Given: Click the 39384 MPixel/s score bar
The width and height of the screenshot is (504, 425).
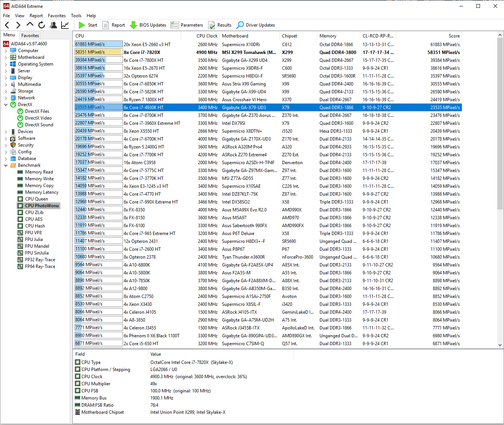Looking at the screenshot, I should [x=99, y=60].
